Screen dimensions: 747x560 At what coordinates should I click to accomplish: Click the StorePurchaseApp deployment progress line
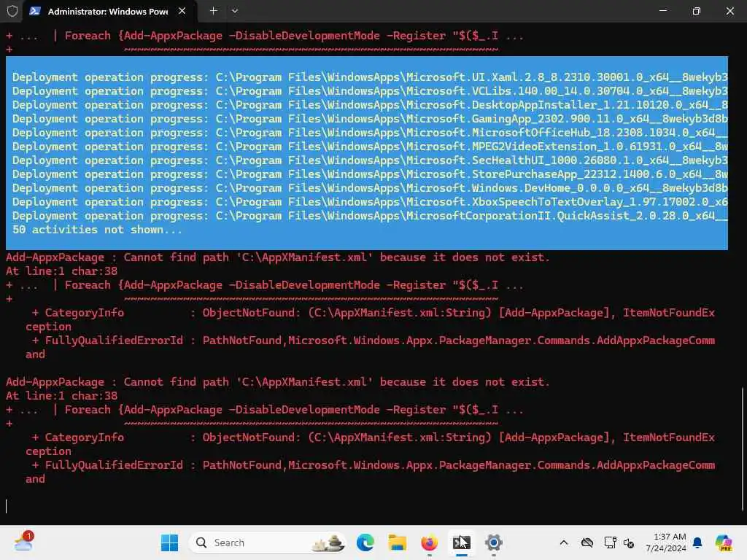pos(370,174)
